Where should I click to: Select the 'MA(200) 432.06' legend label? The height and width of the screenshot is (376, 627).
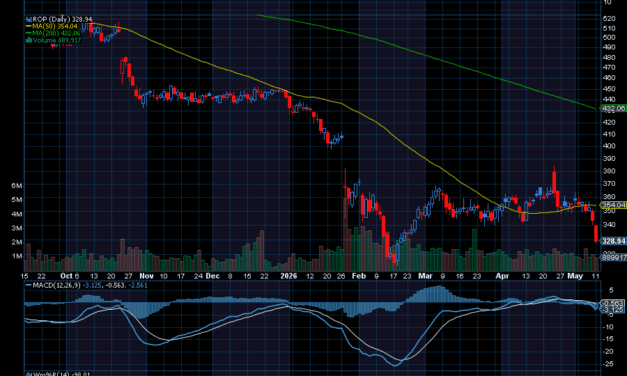pyautogui.click(x=56, y=33)
